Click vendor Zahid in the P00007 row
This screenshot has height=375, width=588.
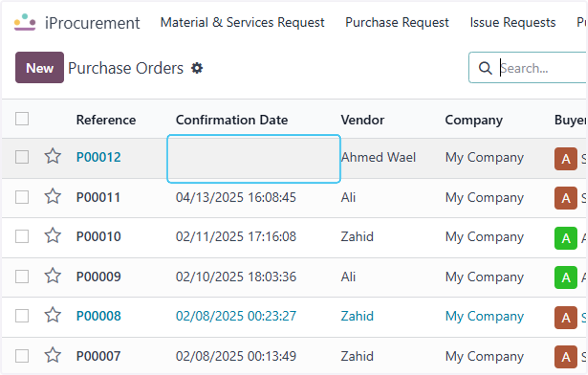357,356
